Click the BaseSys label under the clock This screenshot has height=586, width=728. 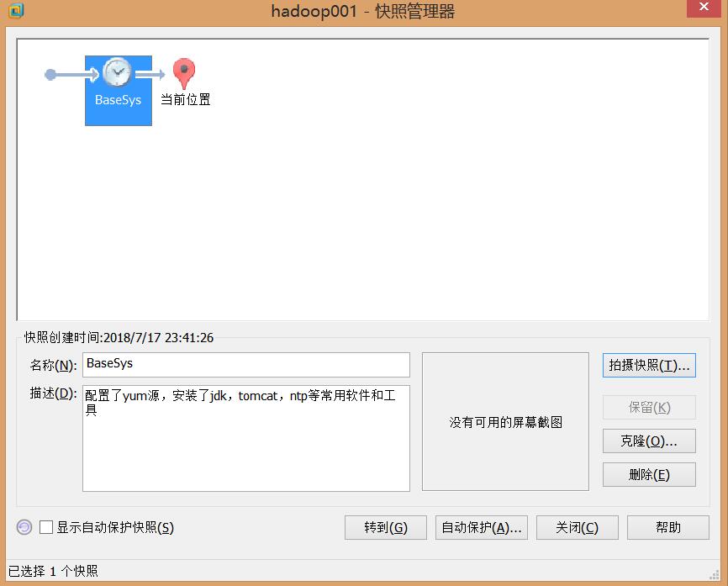(118, 100)
